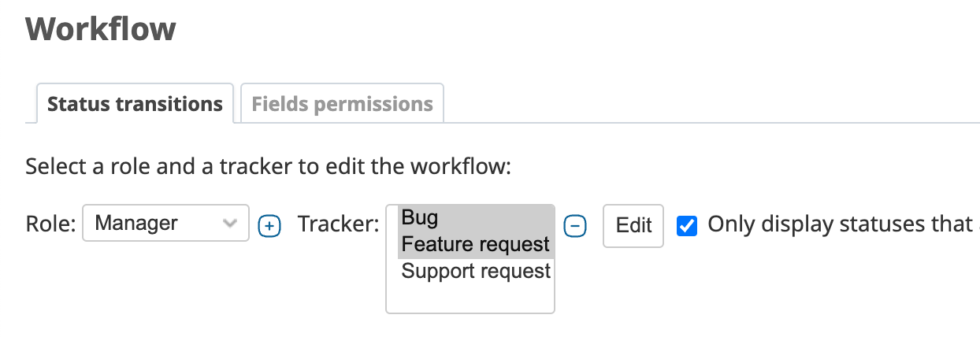980x337 pixels.
Task: Collapse Tracker multi-select with the minus toggle
Action: tap(577, 226)
